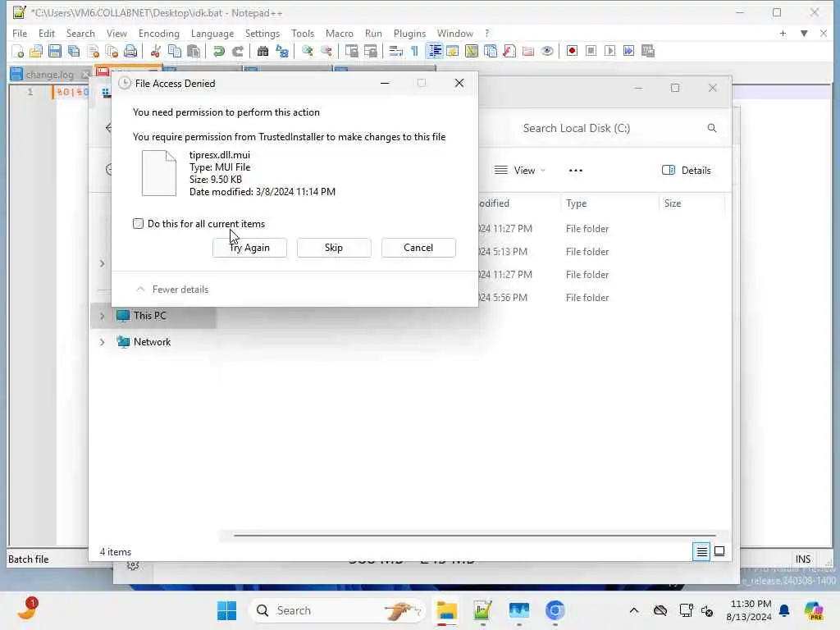Viewport: 840px width, 630px height.
Task: Open File Explorer from the taskbar
Action: (x=446, y=610)
